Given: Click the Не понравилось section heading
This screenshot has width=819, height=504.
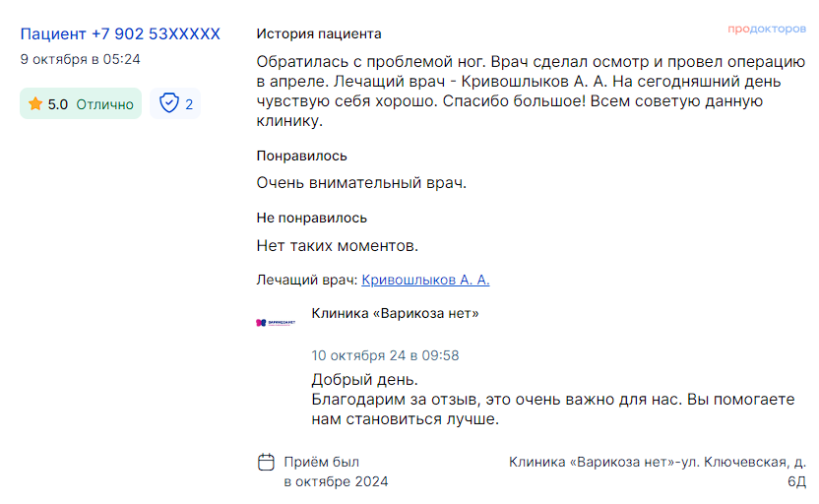Looking at the screenshot, I should (x=311, y=218).
